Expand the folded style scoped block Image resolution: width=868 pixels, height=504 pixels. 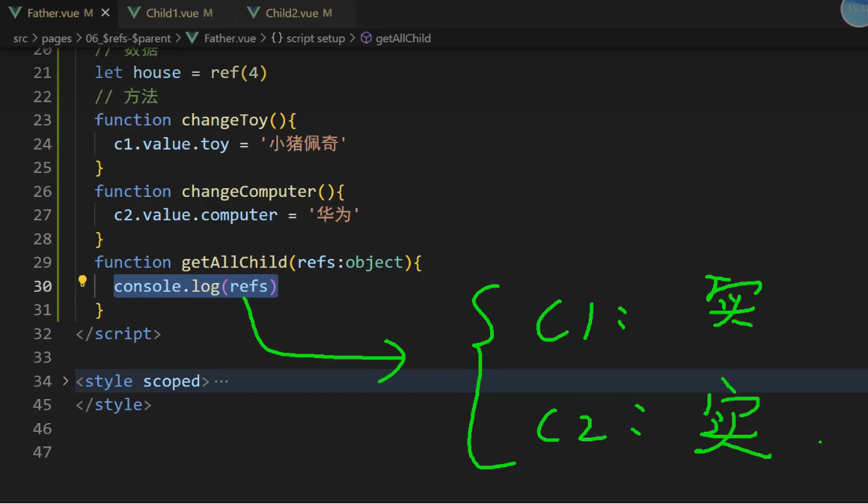tap(66, 381)
